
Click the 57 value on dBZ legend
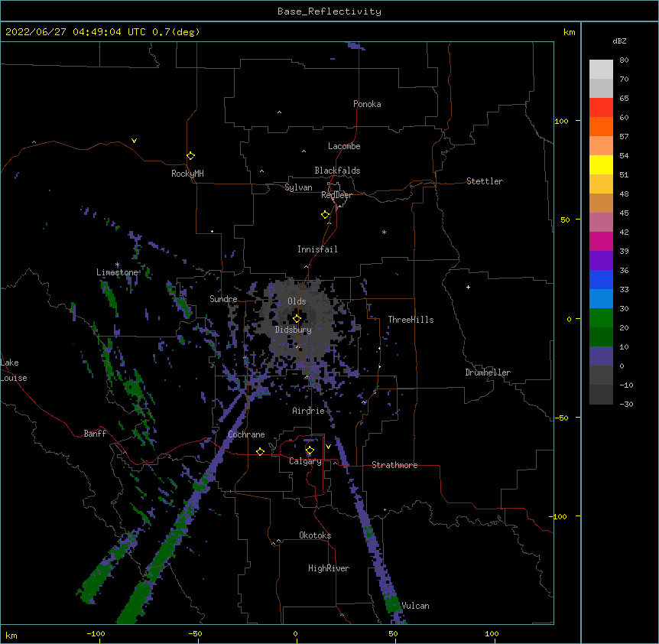click(x=624, y=137)
